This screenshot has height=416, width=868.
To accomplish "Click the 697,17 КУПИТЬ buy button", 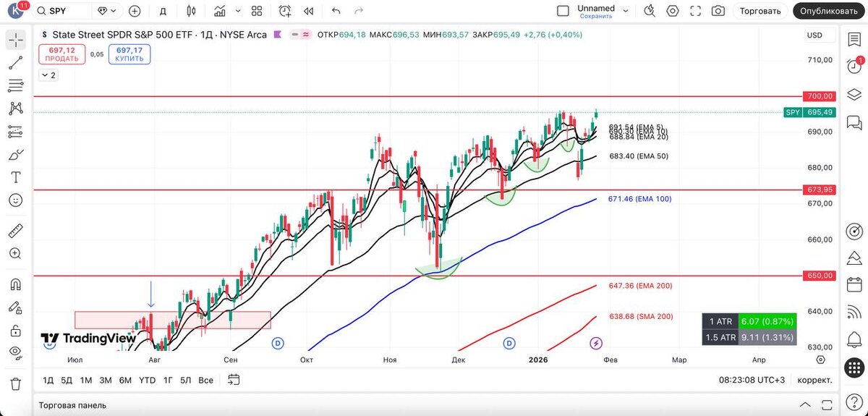I will coord(129,54).
